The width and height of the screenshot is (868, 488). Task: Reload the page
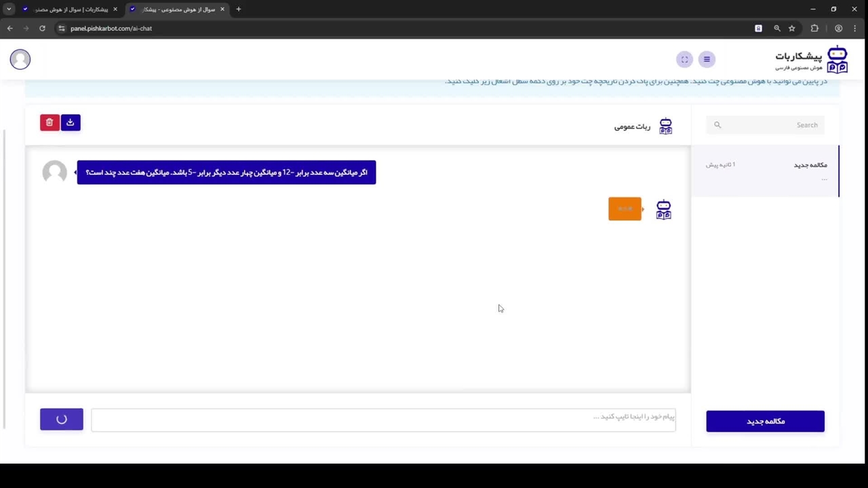coord(42,28)
